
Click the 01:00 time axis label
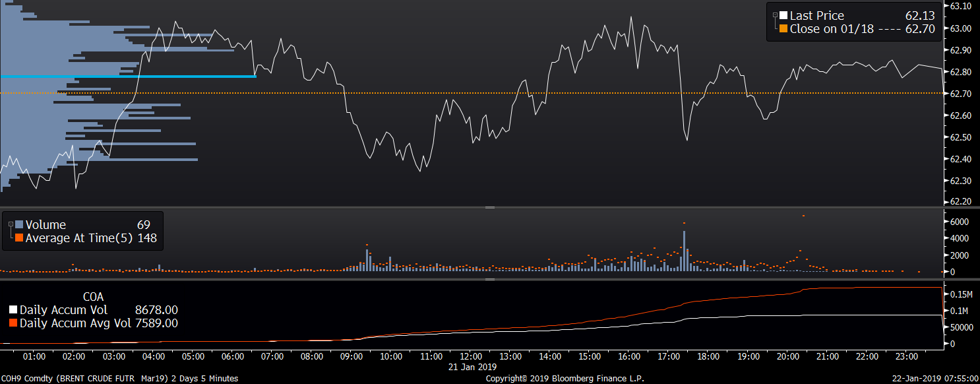[x=34, y=356]
